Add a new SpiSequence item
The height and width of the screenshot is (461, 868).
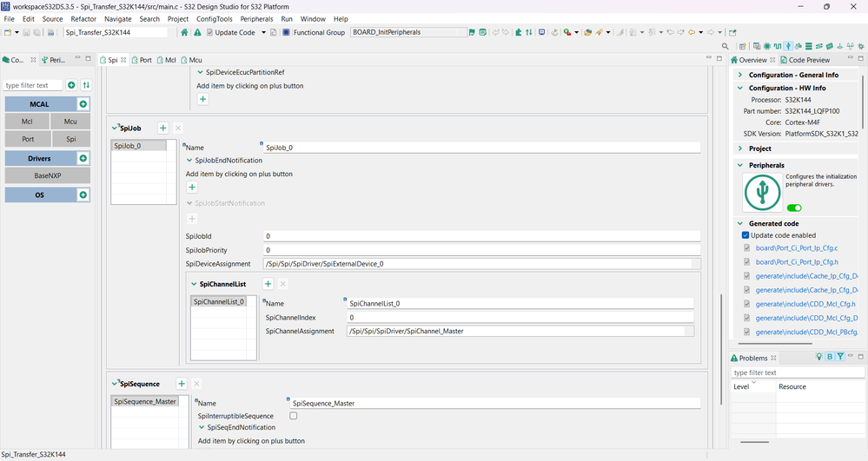tap(182, 384)
